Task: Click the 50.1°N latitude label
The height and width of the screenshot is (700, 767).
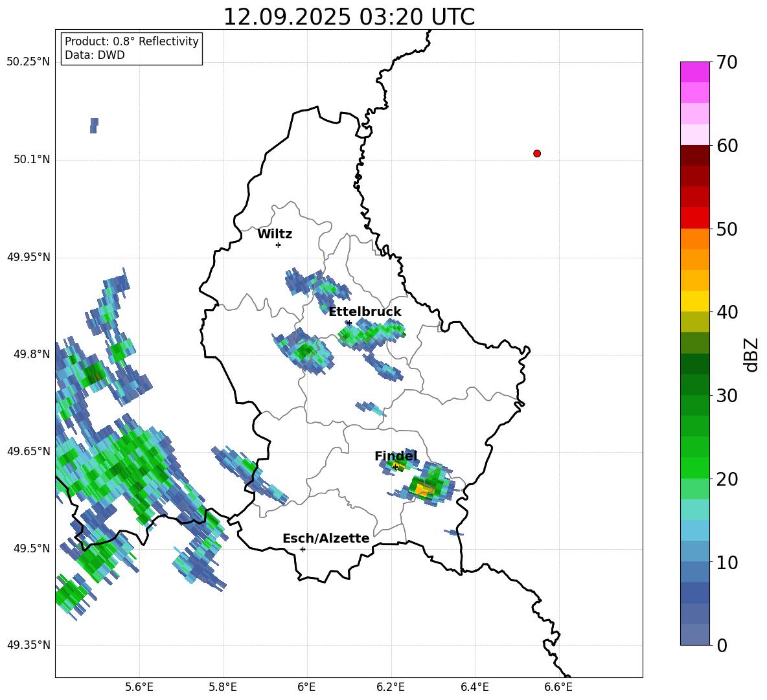Action: pos(32,159)
